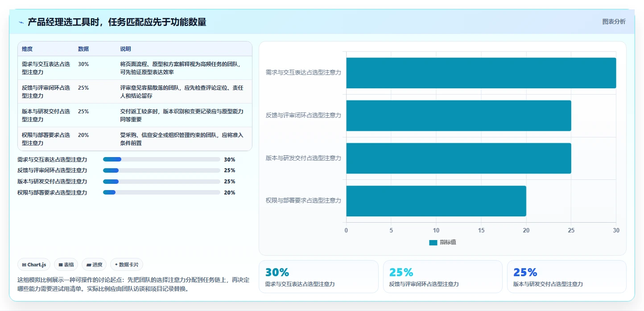Click chart axis label 权限与部署要求占选型注意力
644x311 pixels.
coord(303,201)
